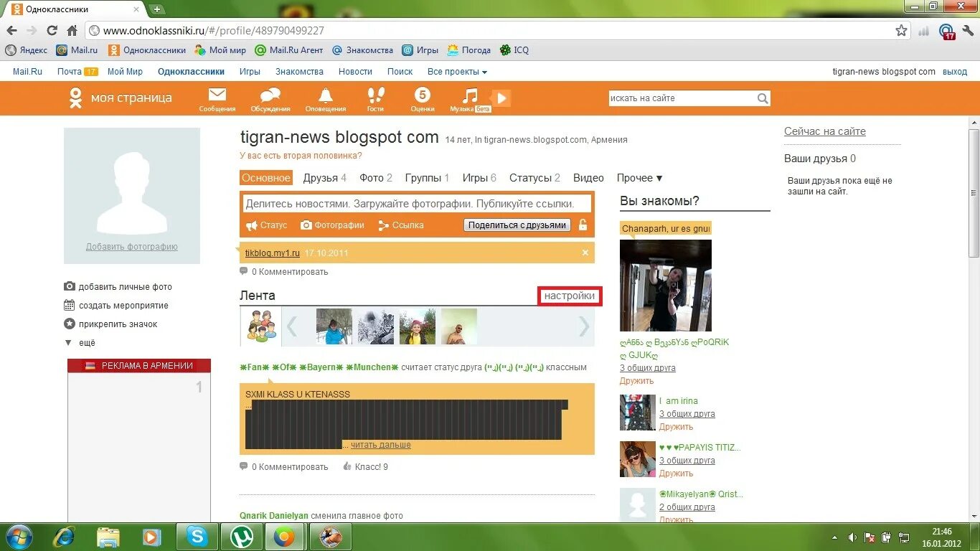Image resolution: width=980 pixels, height=551 pixels.
Task: Switch to the Друзья tab
Action: pos(324,178)
